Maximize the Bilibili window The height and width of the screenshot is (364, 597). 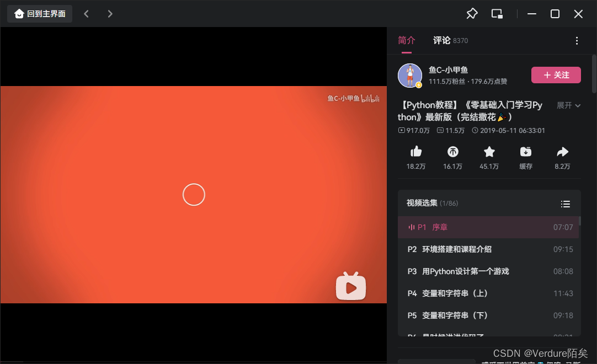pos(555,14)
